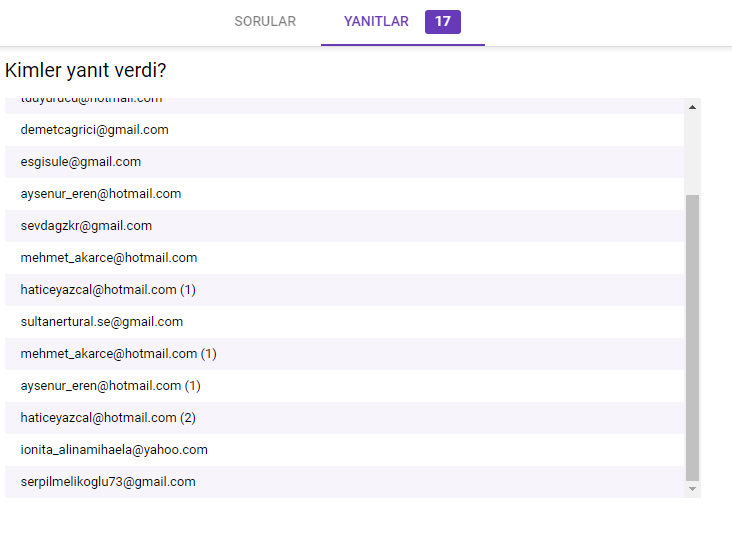Open mehmet_akarce@hotmail.com (1) entry

[x=118, y=354]
